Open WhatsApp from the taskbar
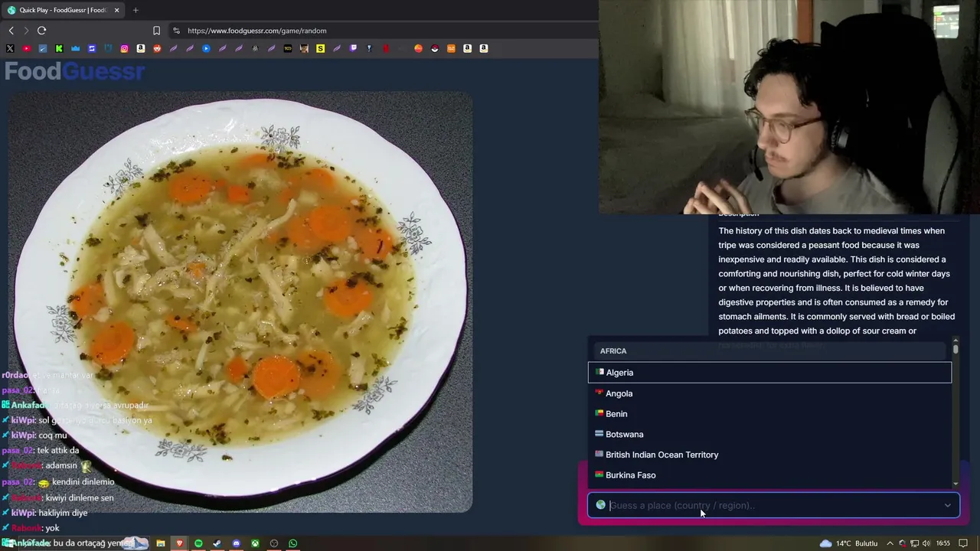 pos(292,543)
